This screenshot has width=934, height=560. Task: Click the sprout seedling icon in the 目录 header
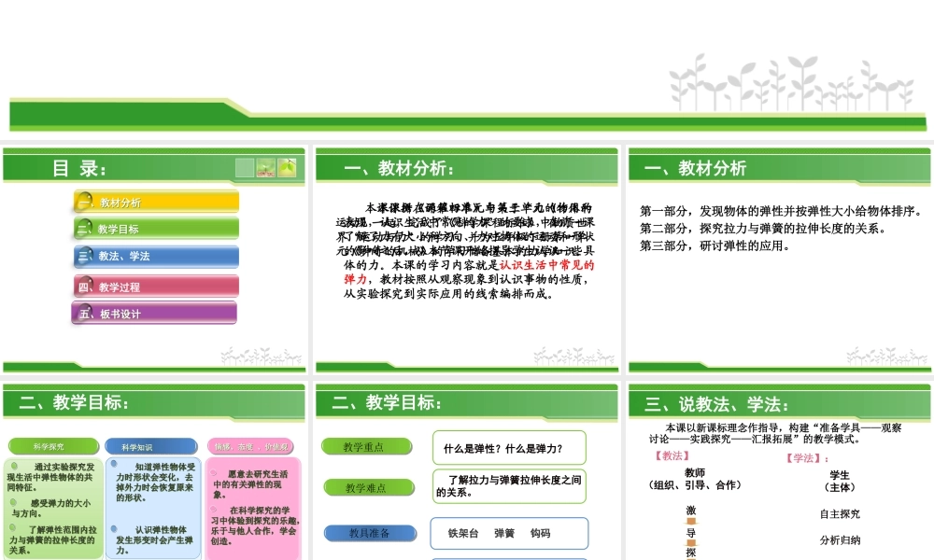pyautogui.click(x=266, y=167)
